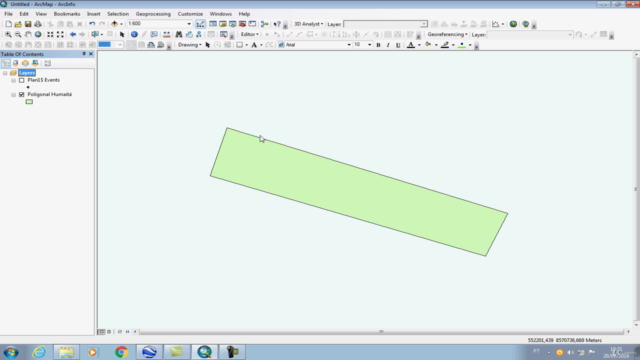Enable the Plan15 Events layer checkbox
Viewport: 640px width, 360px height.
tap(22, 80)
